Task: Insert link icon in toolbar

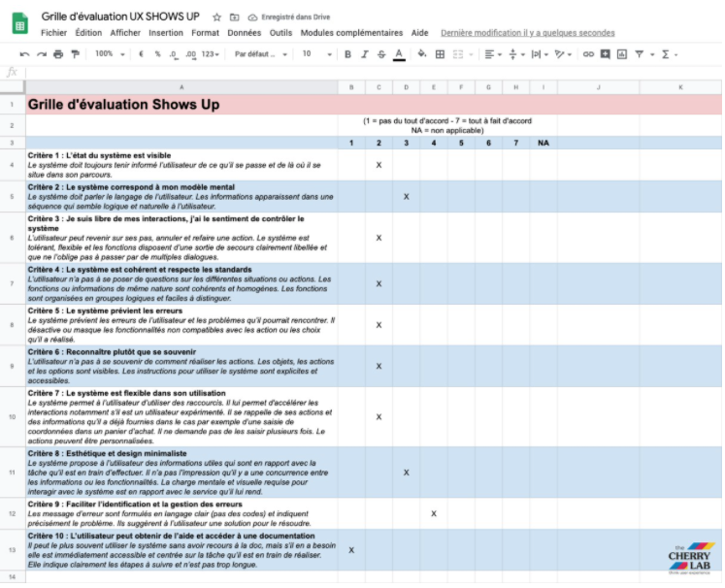Action: (588, 54)
